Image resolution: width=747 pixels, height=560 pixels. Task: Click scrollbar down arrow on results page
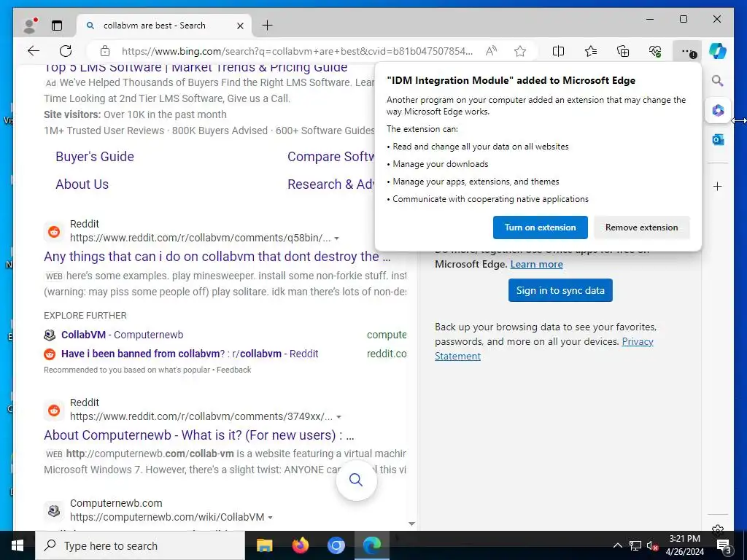(x=411, y=524)
